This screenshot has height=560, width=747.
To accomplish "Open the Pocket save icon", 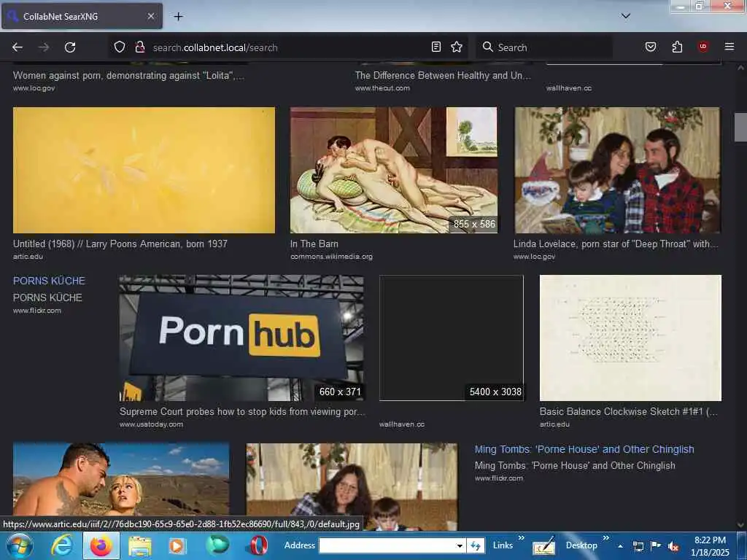I will pyautogui.click(x=651, y=47).
